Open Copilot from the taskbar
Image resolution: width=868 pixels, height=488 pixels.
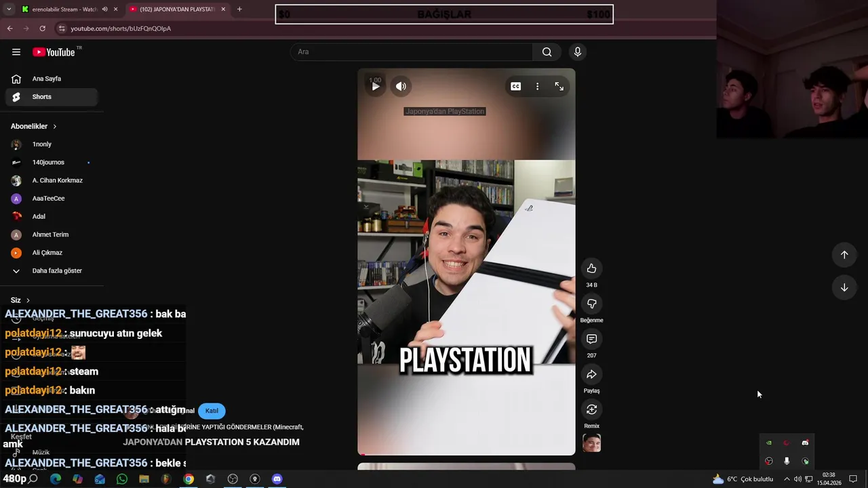(77, 479)
